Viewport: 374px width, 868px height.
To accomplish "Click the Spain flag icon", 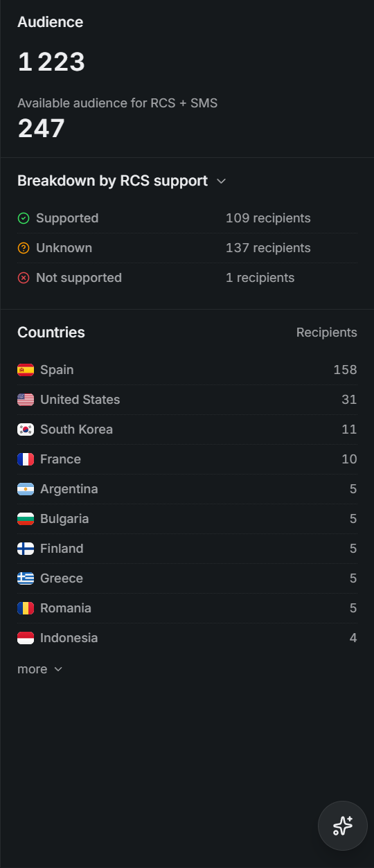I will pos(26,370).
